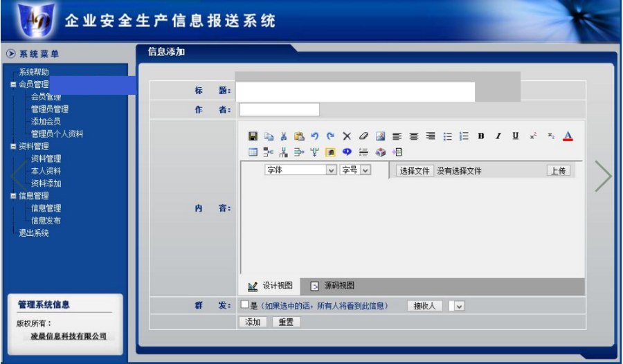Open 管理员个人资料 in the sidebar

57,134
